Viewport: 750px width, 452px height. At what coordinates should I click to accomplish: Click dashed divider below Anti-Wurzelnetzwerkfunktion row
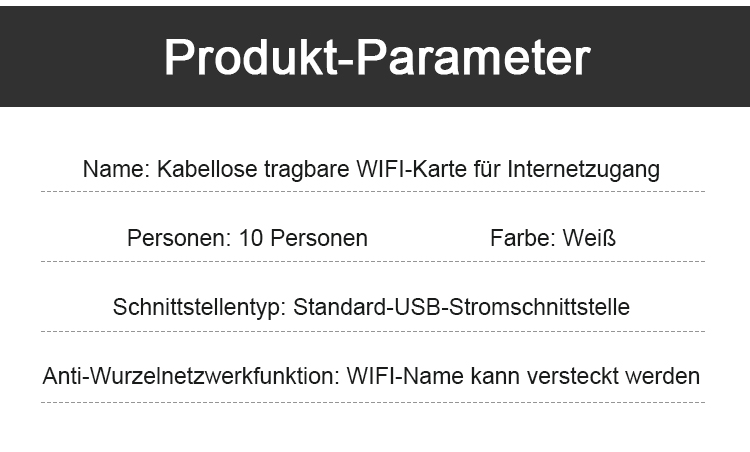[373, 402]
